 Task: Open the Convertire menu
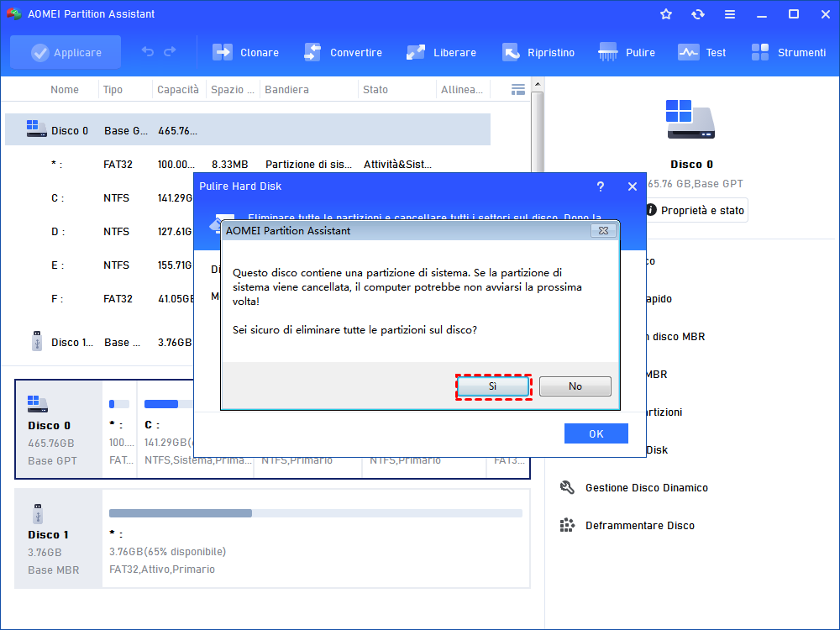[x=343, y=52]
